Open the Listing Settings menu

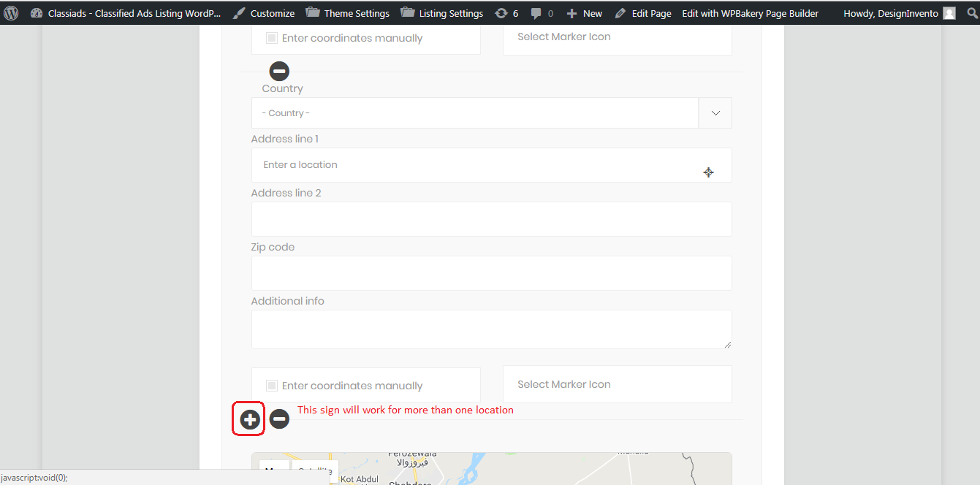point(442,13)
